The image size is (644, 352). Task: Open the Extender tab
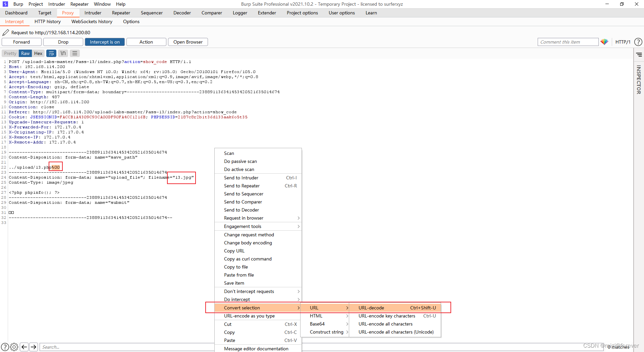[x=267, y=13]
